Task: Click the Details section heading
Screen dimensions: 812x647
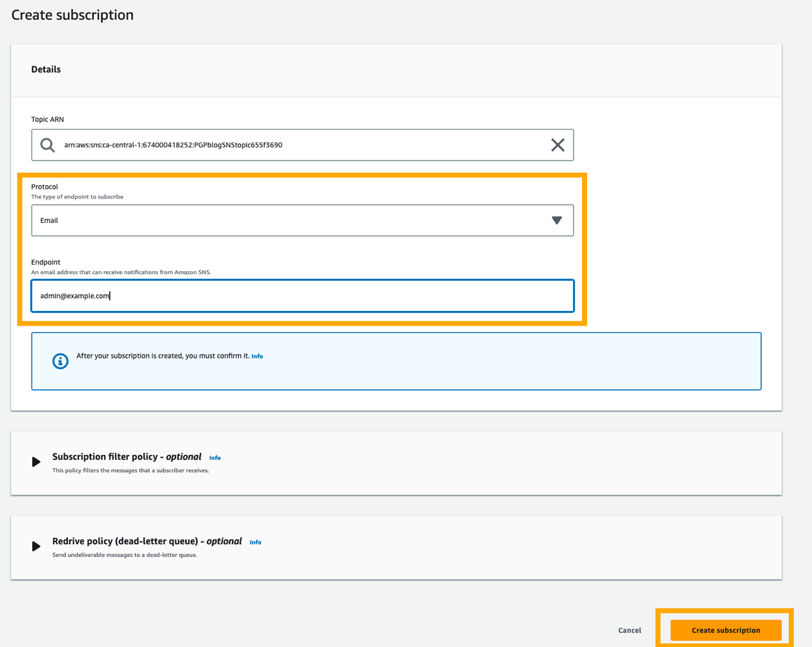Action: coord(46,69)
